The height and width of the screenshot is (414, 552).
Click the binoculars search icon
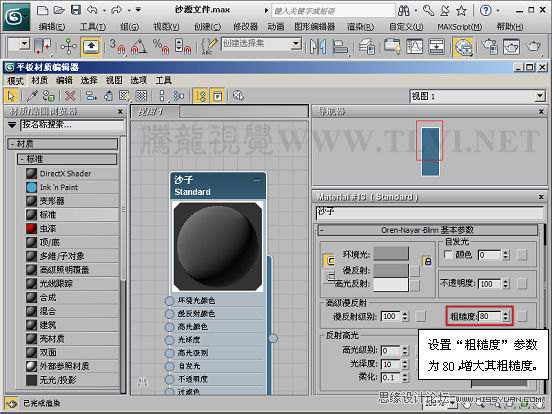404,11
